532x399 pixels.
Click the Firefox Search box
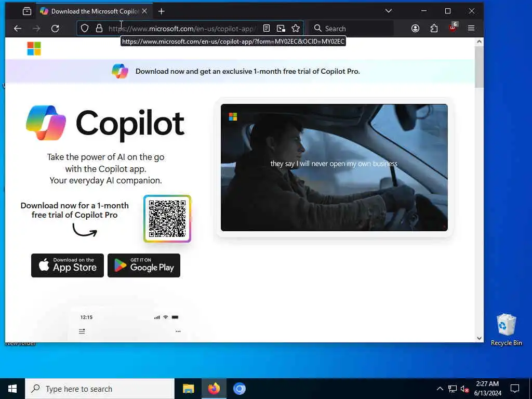352,29
